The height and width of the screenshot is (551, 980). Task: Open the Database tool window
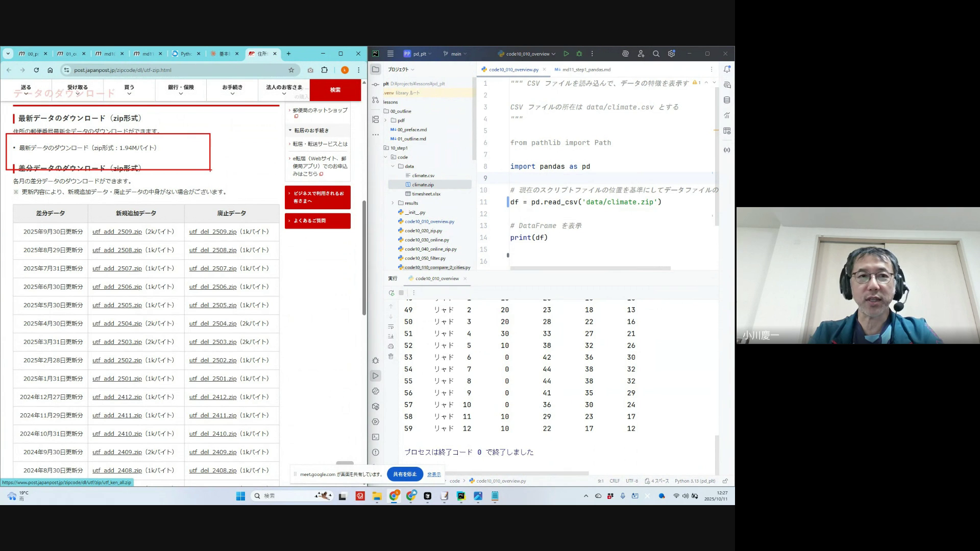pos(727,100)
